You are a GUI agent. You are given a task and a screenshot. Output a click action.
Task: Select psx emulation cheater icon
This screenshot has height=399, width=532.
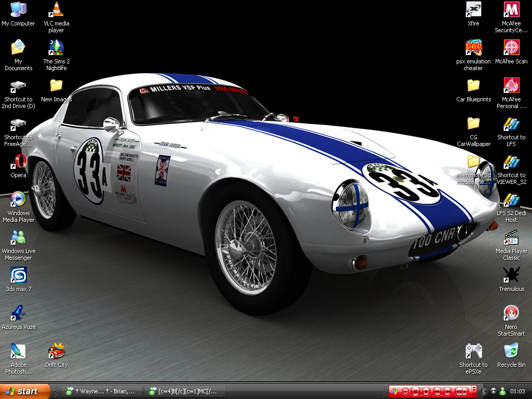pos(473,55)
